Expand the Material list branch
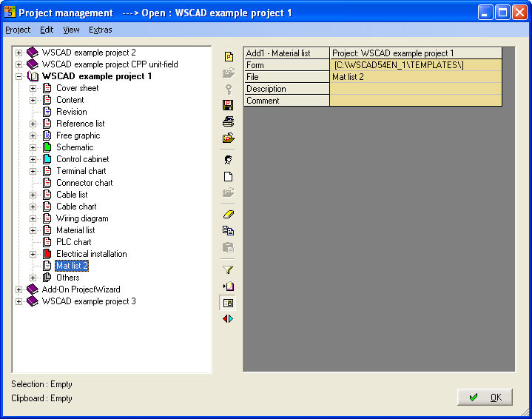 (x=33, y=230)
